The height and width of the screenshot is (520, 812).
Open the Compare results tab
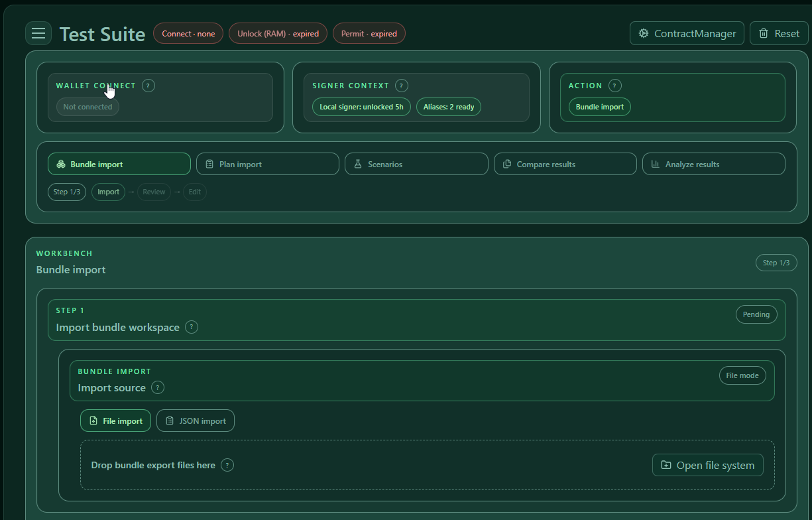pyautogui.click(x=565, y=164)
